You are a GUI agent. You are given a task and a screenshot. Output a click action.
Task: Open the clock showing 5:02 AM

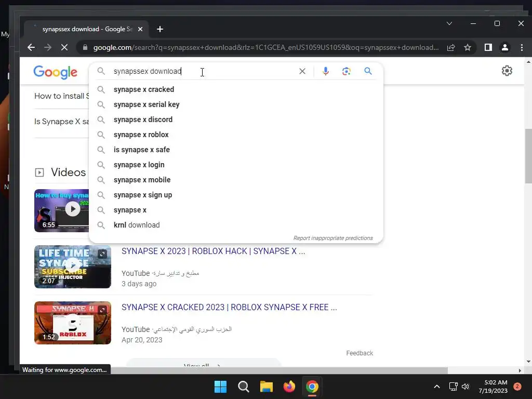point(493,387)
